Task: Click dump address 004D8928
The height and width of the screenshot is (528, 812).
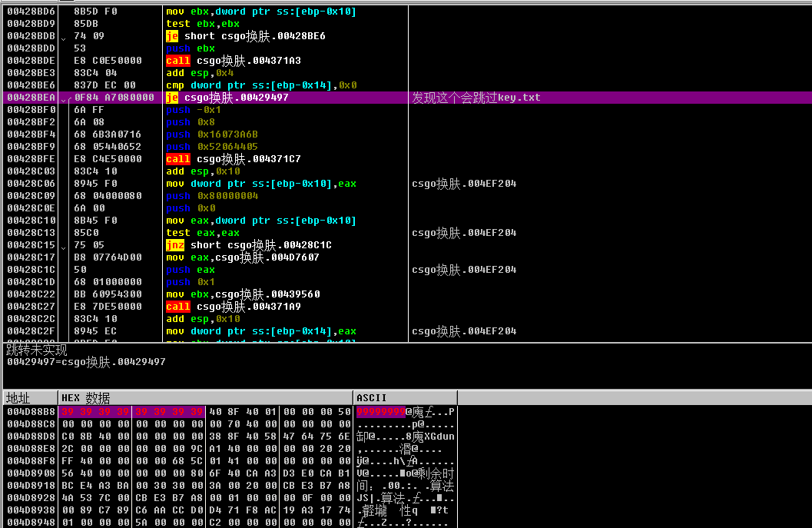Action: click(31, 498)
